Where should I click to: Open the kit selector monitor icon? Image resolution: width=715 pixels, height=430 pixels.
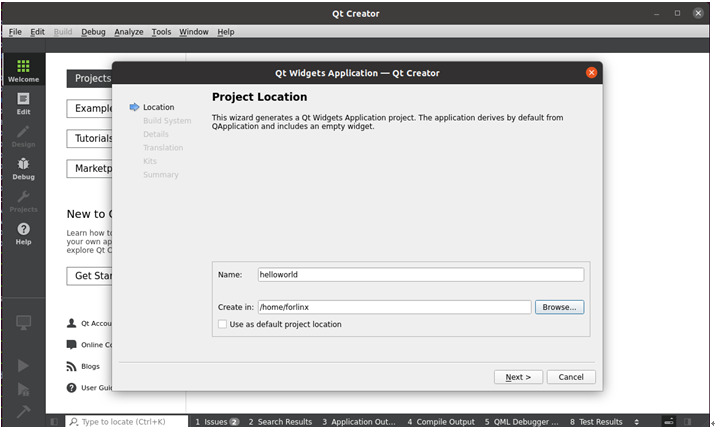[23, 322]
